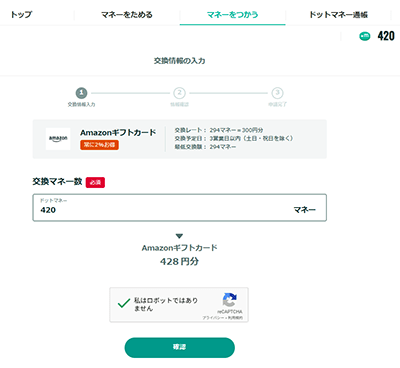
Task: Click the 交換予定日 line text
Action: point(234,138)
